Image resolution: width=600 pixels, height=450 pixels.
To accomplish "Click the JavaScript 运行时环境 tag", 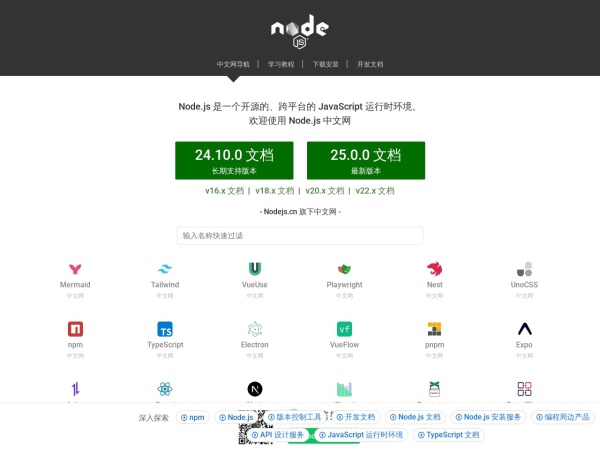I will tap(361, 435).
